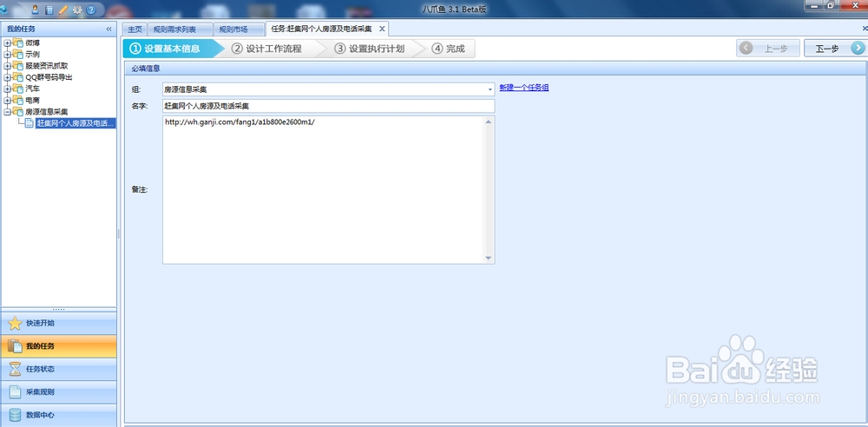This screenshot has height=427, width=868.
Task: Click the folder icon next to 微博
Action: [17, 43]
